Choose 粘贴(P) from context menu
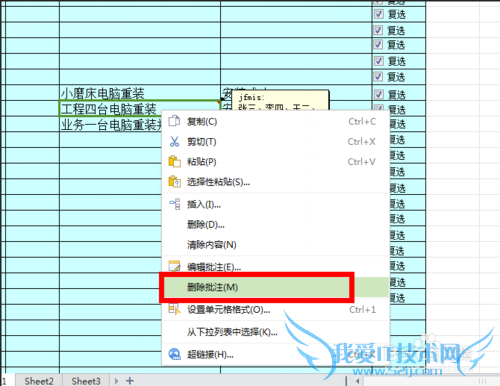 pyautogui.click(x=276, y=162)
